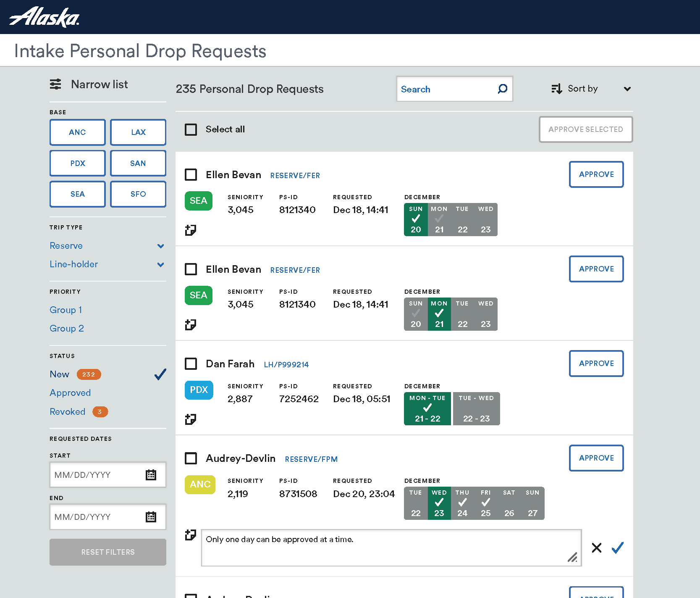
Task: Filter by PDX base
Action: coord(78,163)
